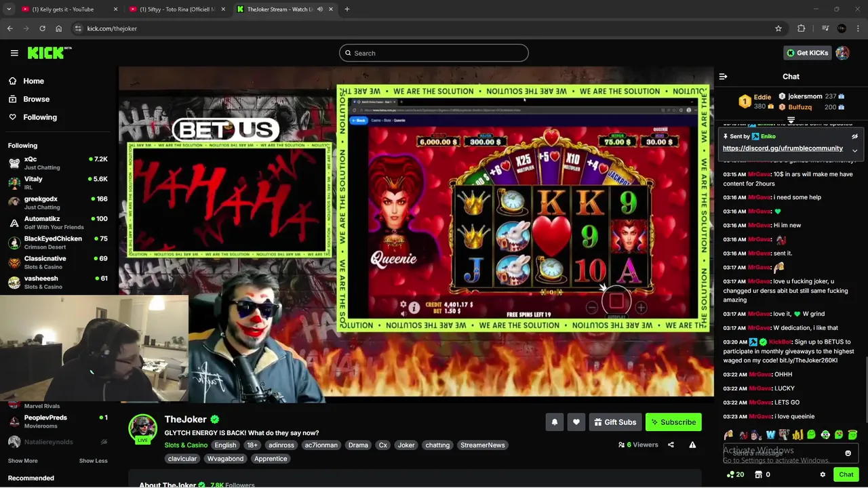Go to Browse in sidebar
Viewport: 868px width, 488px height.
[36, 99]
